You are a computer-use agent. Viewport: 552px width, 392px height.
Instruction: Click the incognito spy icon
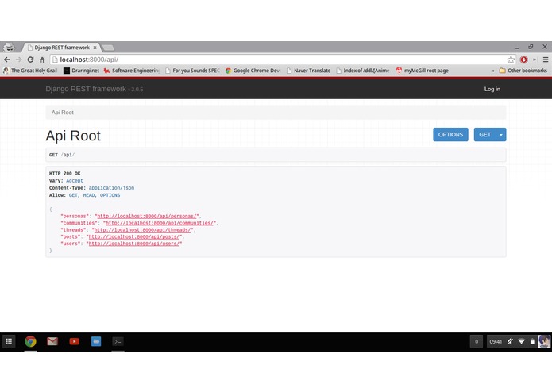coord(10,47)
